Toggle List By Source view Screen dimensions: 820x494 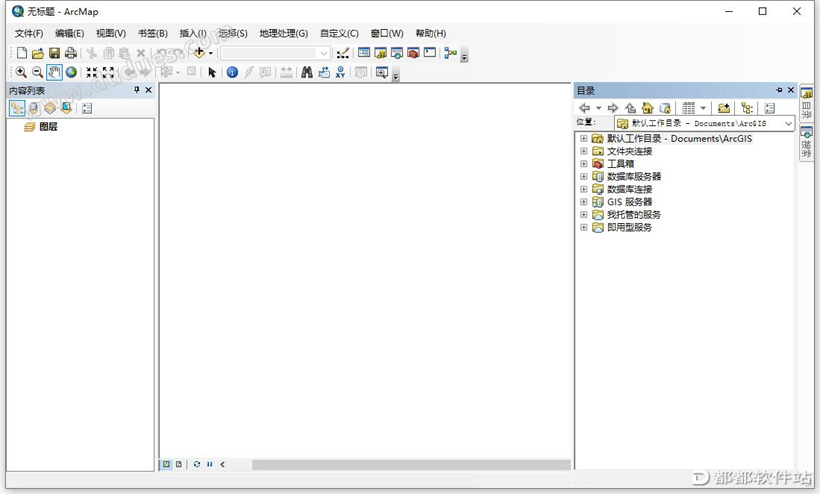tap(33, 108)
